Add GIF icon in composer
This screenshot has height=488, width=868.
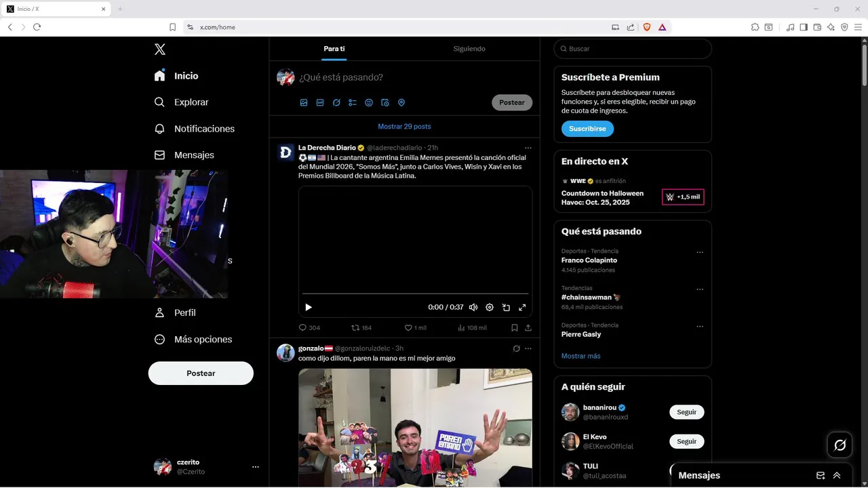(320, 103)
